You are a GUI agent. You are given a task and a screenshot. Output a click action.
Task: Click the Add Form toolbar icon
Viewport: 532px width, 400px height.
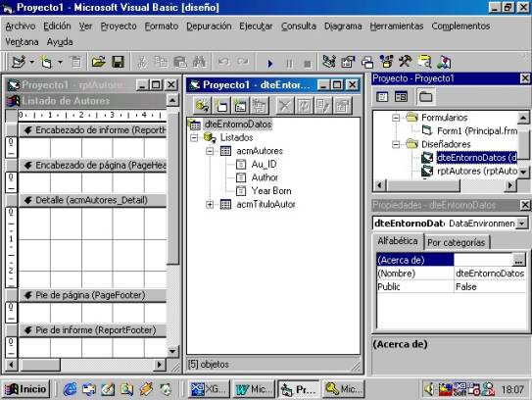(x=46, y=62)
